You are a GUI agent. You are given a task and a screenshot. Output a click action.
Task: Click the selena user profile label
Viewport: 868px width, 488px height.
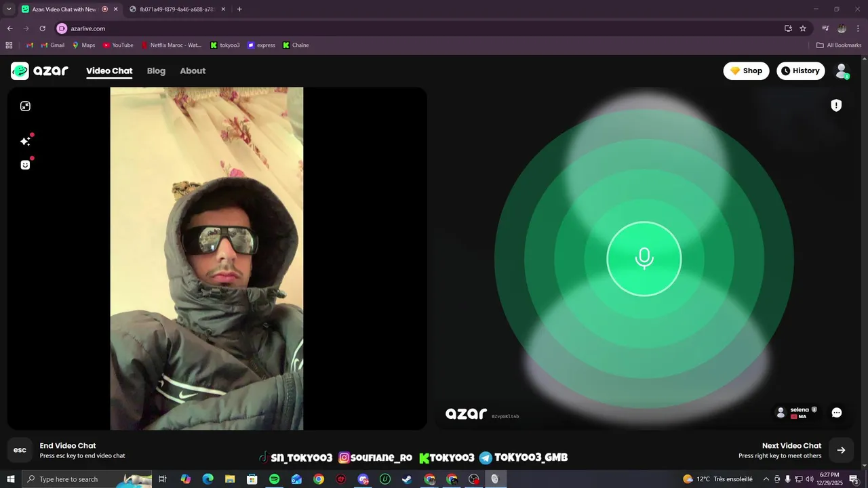(x=797, y=412)
